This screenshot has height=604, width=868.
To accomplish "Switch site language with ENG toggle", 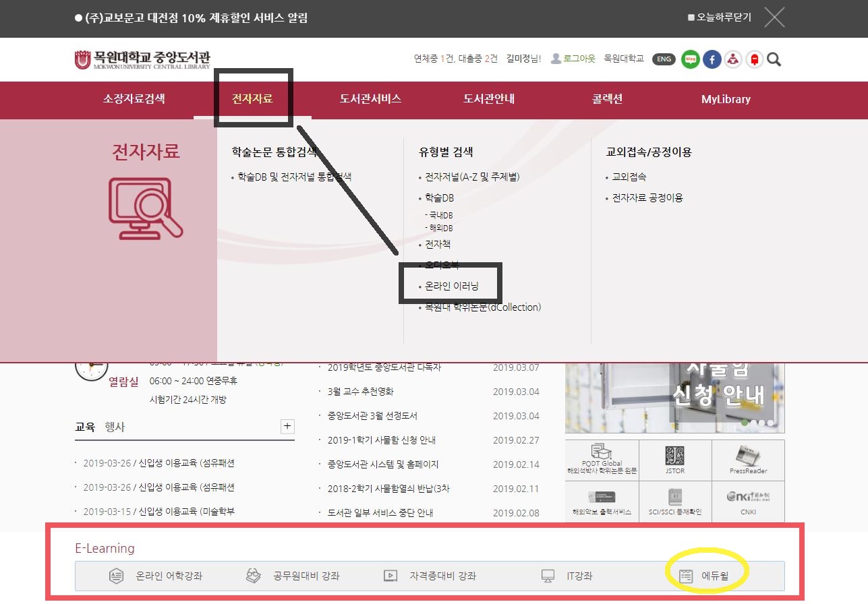I will point(664,59).
